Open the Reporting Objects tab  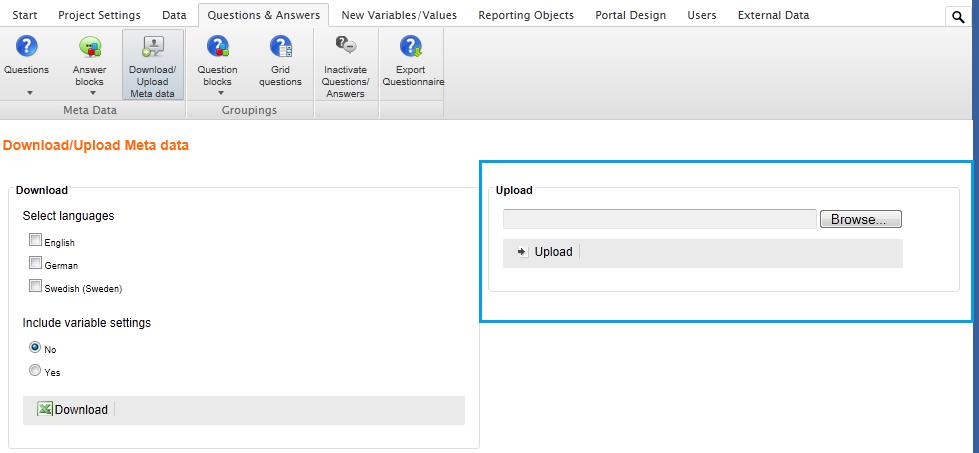point(526,15)
